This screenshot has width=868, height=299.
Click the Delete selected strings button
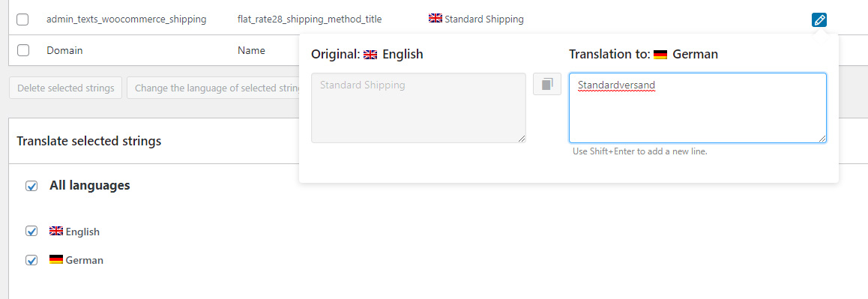[x=65, y=88]
